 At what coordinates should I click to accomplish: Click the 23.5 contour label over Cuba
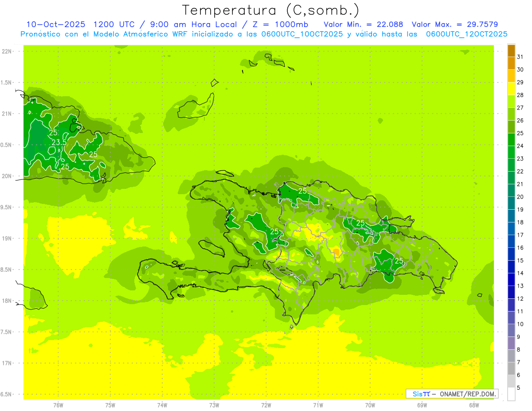pos(59,142)
